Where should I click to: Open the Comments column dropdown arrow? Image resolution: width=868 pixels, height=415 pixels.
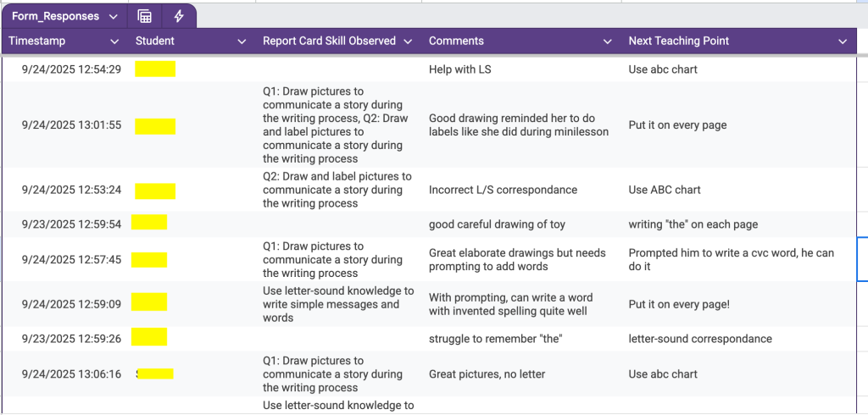tap(607, 41)
